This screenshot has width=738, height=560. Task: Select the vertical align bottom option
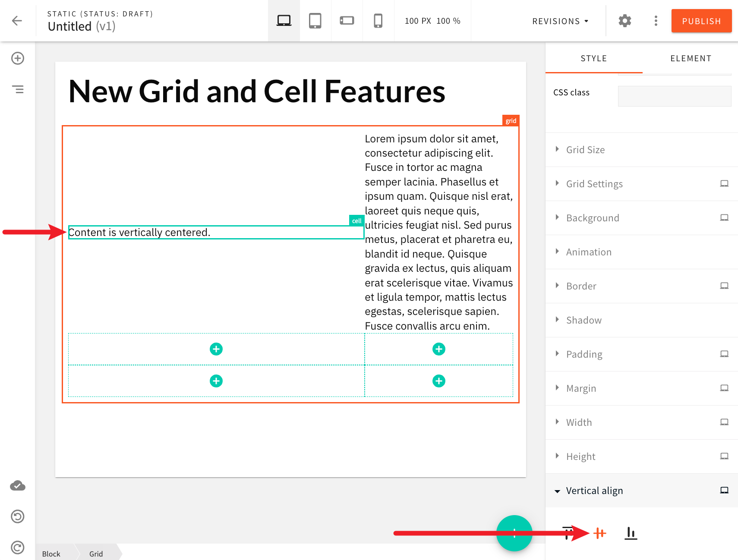click(631, 533)
